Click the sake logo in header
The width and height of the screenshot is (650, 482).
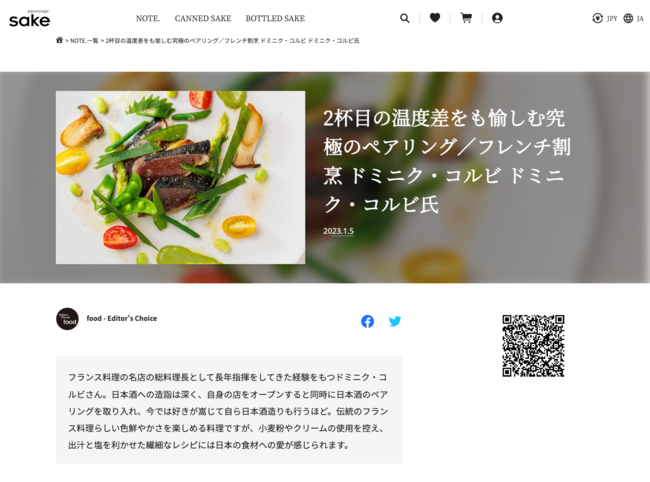pyautogui.click(x=29, y=19)
